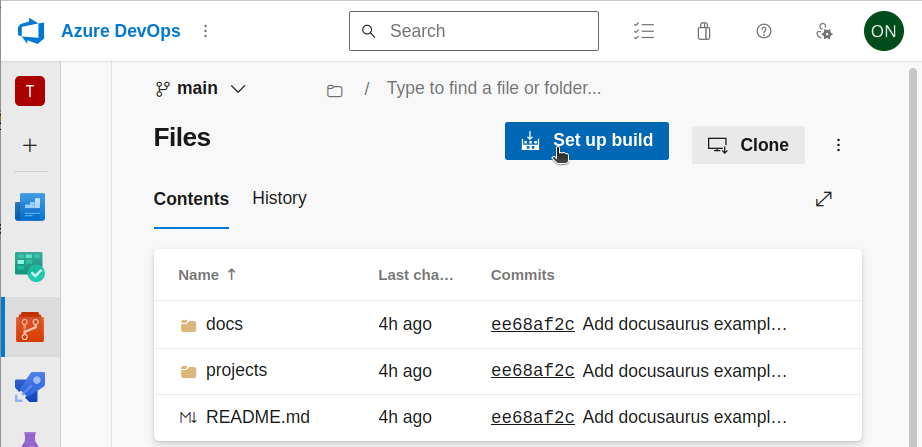Toggle full screen mode with expand arrows
Viewport: 922px width, 447px height.
tap(824, 199)
